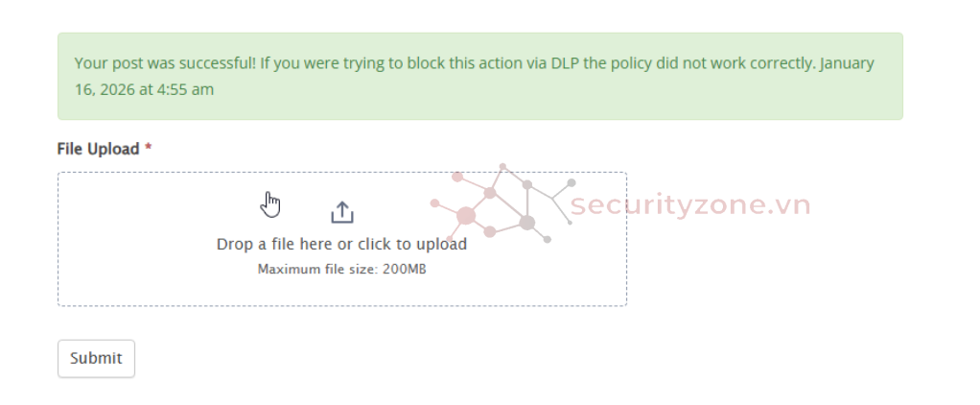Click the red required asterisk
The height and width of the screenshot is (405, 980).
tap(149, 149)
